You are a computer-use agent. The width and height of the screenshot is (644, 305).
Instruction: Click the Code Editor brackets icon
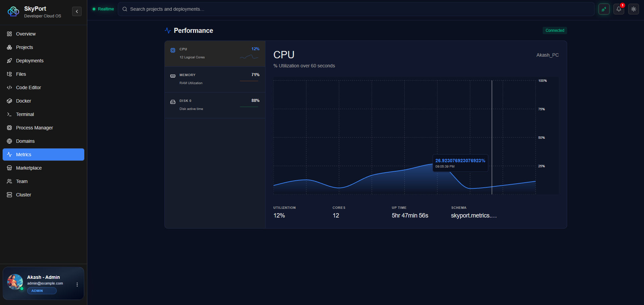click(9, 87)
